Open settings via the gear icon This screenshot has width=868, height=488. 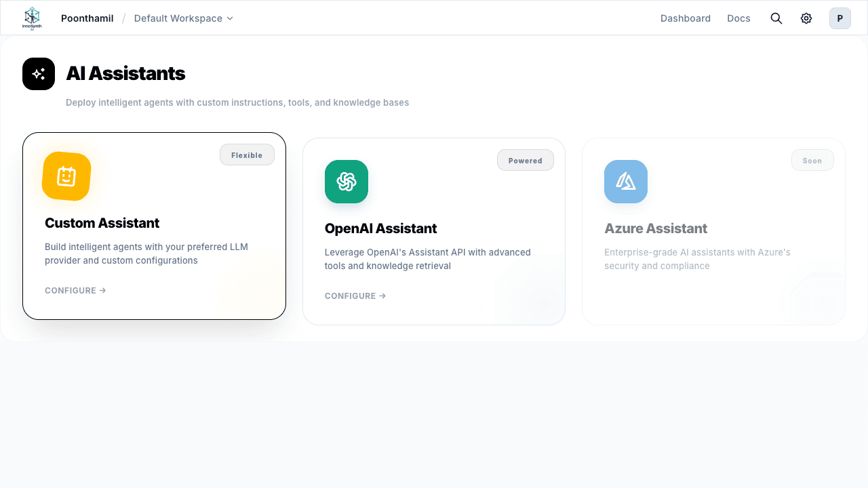tap(806, 18)
